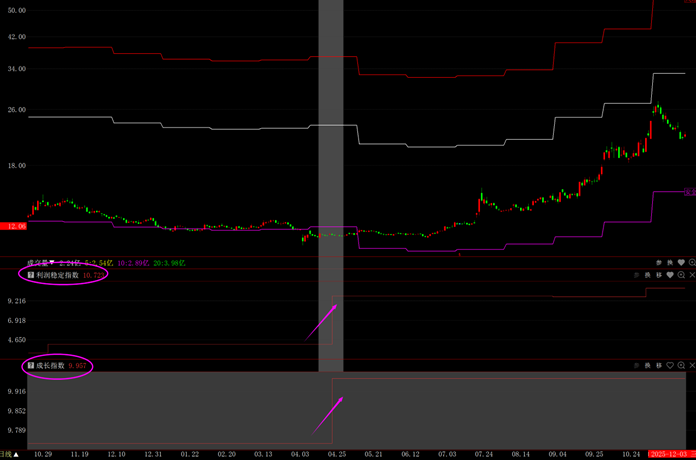Close the 成长指数 indicator panel

point(691,366)
